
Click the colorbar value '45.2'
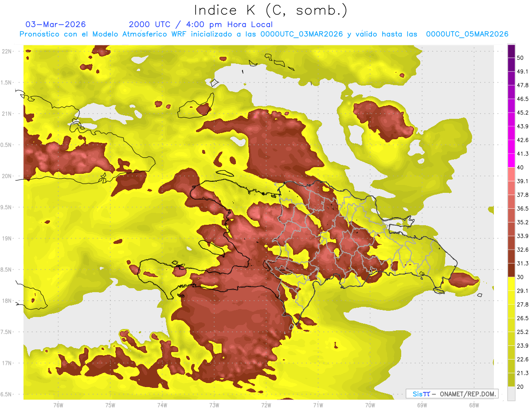[x=523, y=113]
